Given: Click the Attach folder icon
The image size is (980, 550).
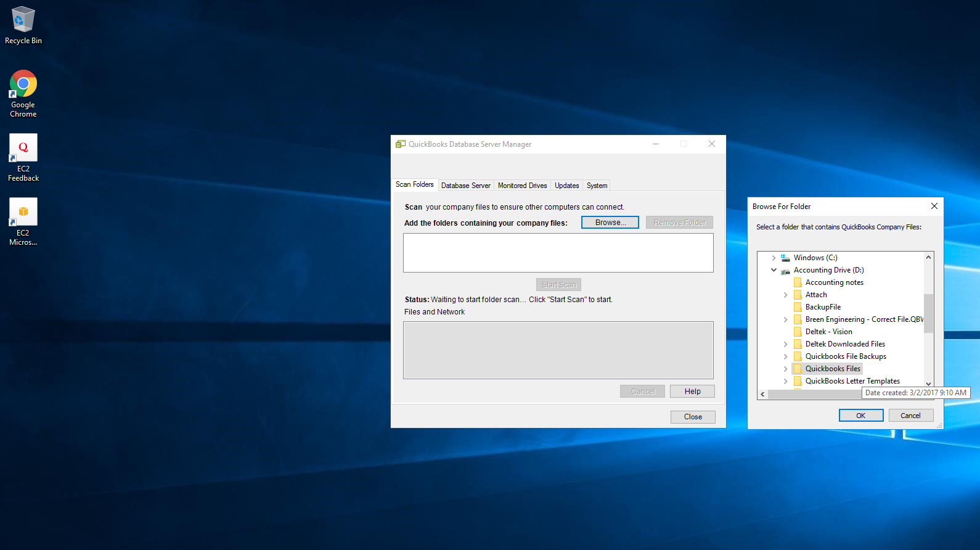Looking at the screenshot, I should (x=798, y=295).
